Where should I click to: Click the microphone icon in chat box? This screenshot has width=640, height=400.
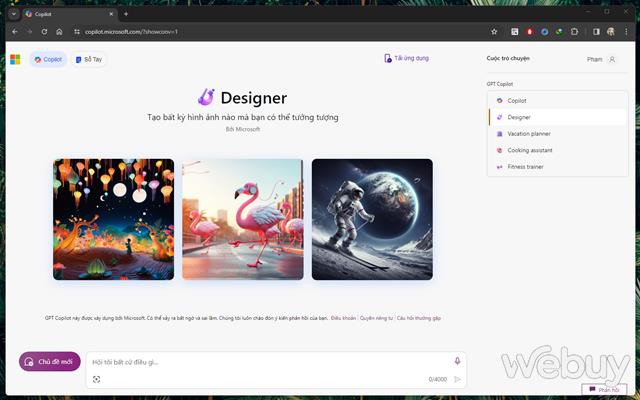457,361
